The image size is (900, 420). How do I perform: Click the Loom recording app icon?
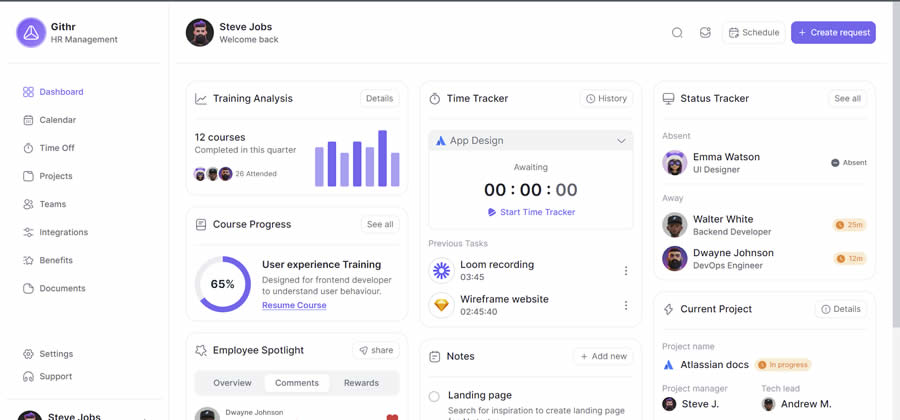point(441,271)
